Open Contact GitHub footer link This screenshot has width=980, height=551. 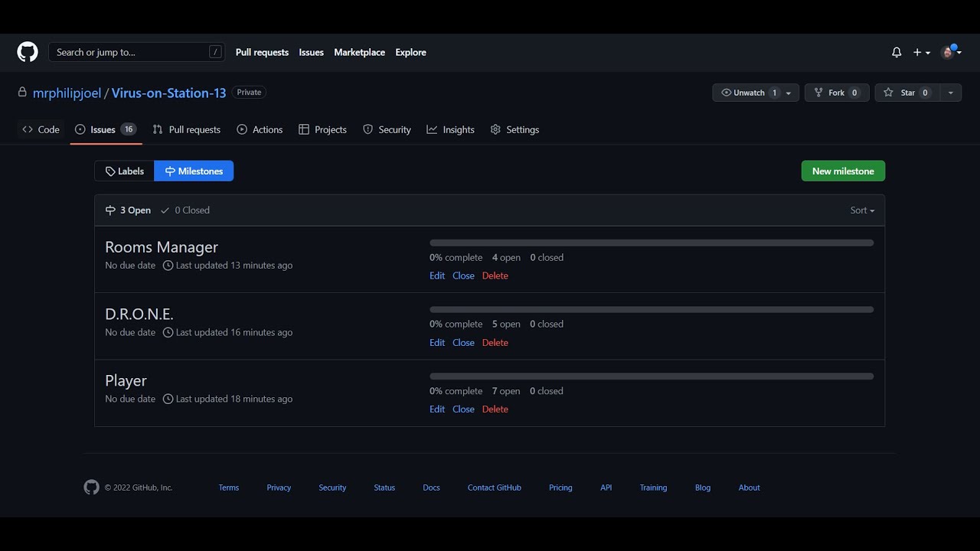pyautogui.click(x=495, y=487)
